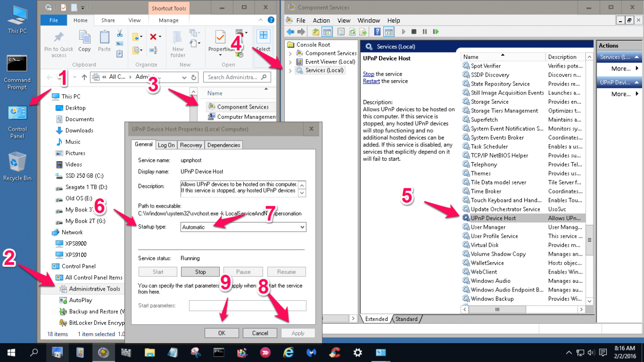Click OK button in Properties dialog
The width and height of the screenshot is (644, 362).
click(x=222, y=333)
